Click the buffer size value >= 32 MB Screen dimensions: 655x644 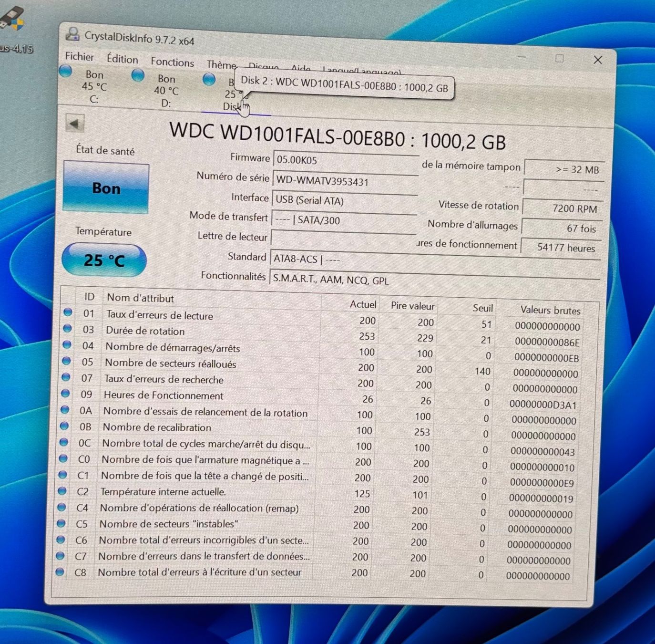pos(564,169)
